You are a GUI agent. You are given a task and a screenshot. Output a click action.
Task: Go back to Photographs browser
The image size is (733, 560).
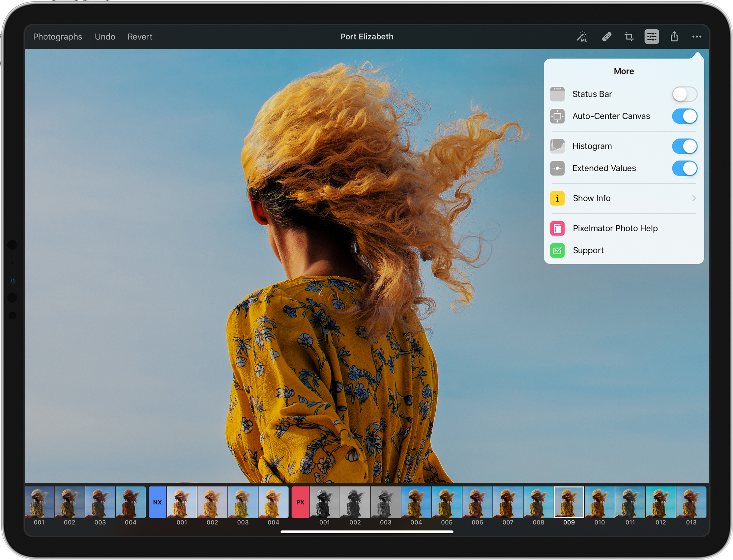[57, 37]
